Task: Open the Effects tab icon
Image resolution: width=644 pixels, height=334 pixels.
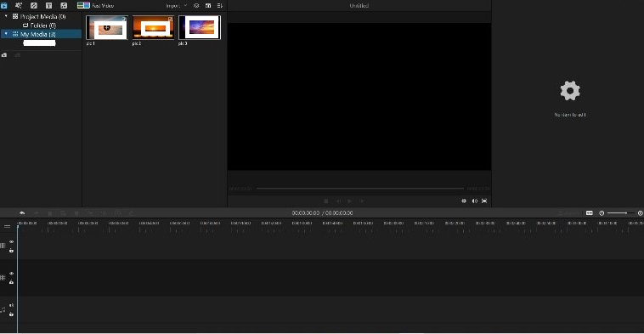Action: pyautogui.click(x=19, y=5)
